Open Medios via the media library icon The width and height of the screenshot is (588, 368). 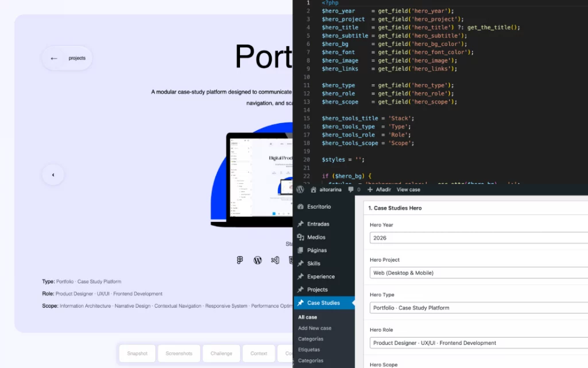300,237
